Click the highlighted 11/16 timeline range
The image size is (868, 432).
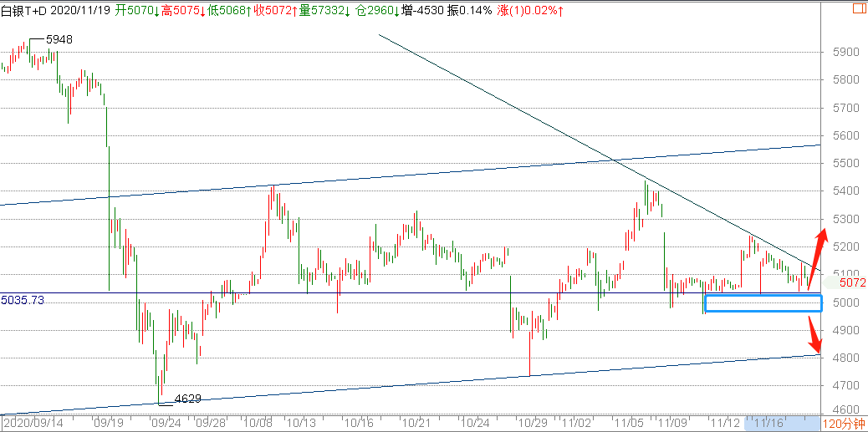tap(781, 424)
